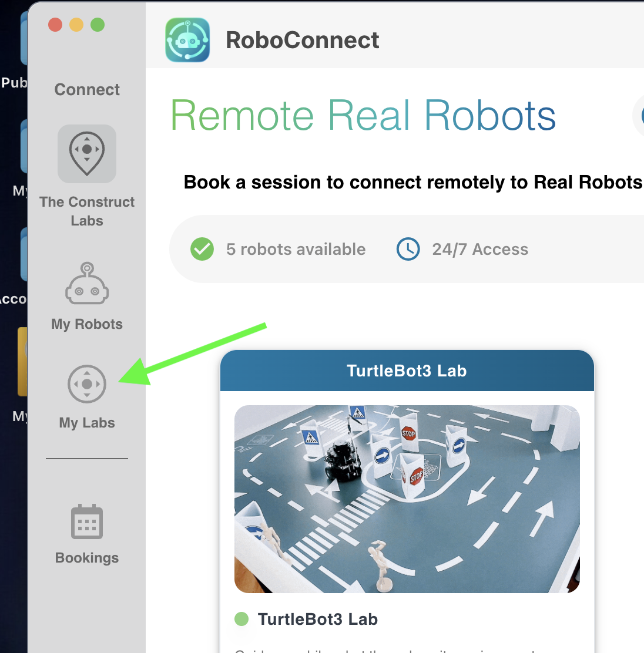Viewport: 644px width, 653px height.
Task: Click the clock icon beside 24/7 Access
Action: [408, 249]
